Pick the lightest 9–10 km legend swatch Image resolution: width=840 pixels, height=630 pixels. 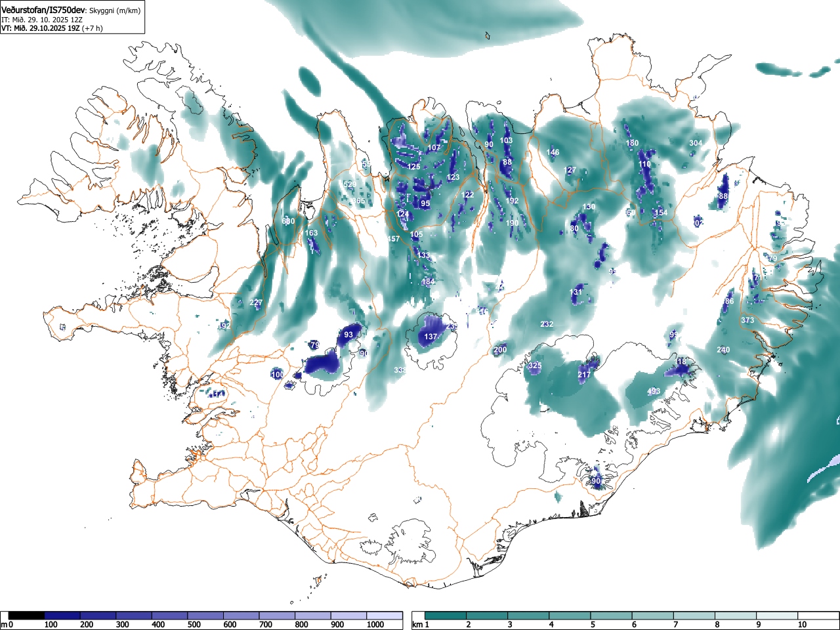[x=778, y=616]
